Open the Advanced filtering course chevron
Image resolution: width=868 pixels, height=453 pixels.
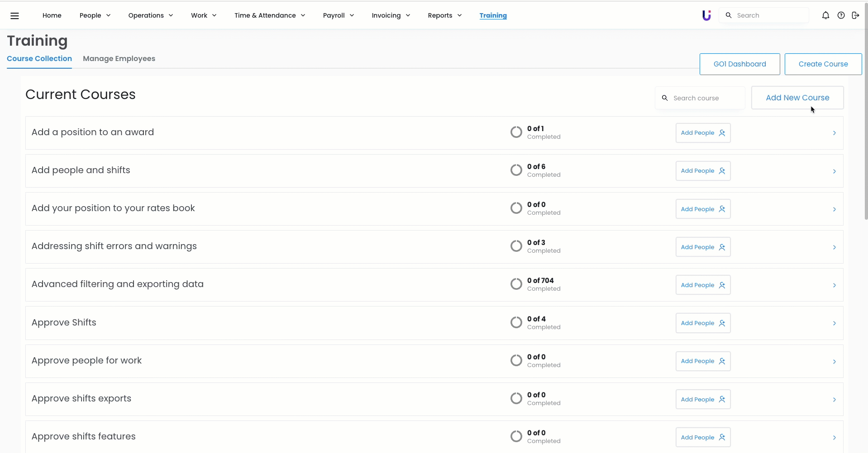pyautogui.click(x=834, y=285)
